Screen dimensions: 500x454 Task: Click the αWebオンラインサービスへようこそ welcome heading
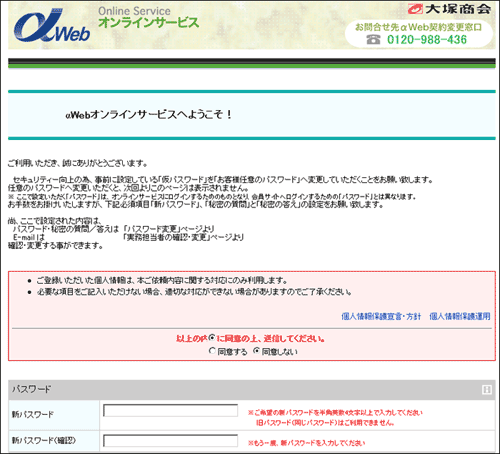pos(149,115)
